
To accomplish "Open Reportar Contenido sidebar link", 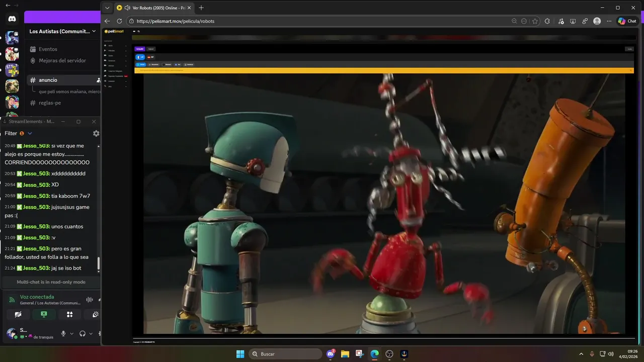I will point(116,76).
